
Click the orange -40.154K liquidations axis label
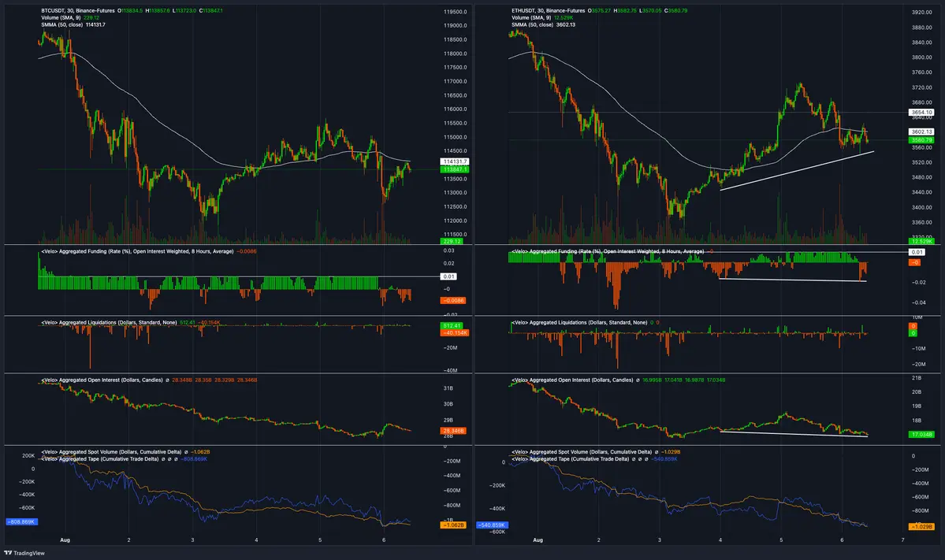coord(455,333)
